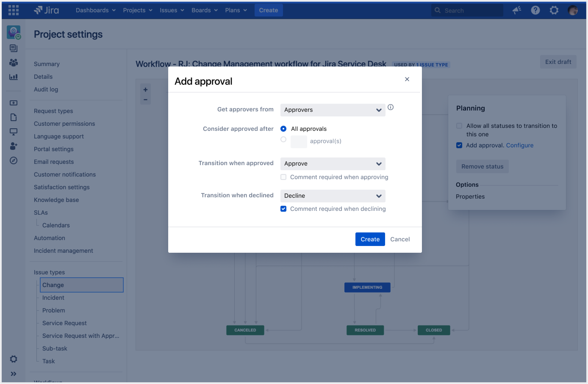
Task: Click the info icon beside Approvers
Action: (390, 107)
